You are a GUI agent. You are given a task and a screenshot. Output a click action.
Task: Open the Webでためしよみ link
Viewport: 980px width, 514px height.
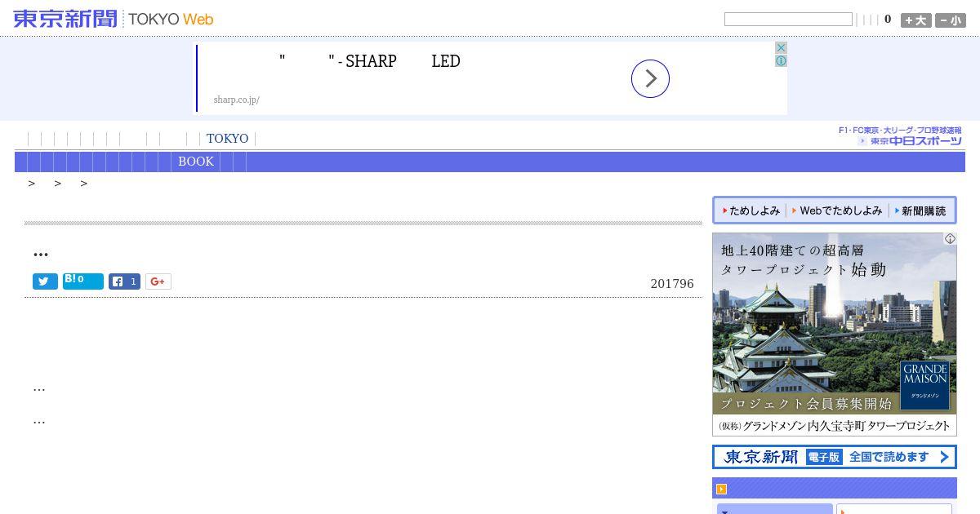837,210
